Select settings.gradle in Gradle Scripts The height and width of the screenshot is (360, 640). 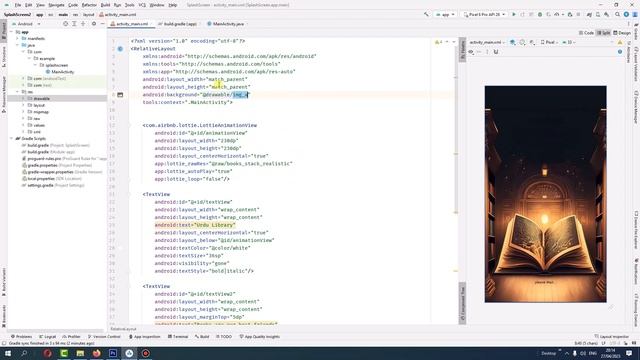[x=40, y=185]
